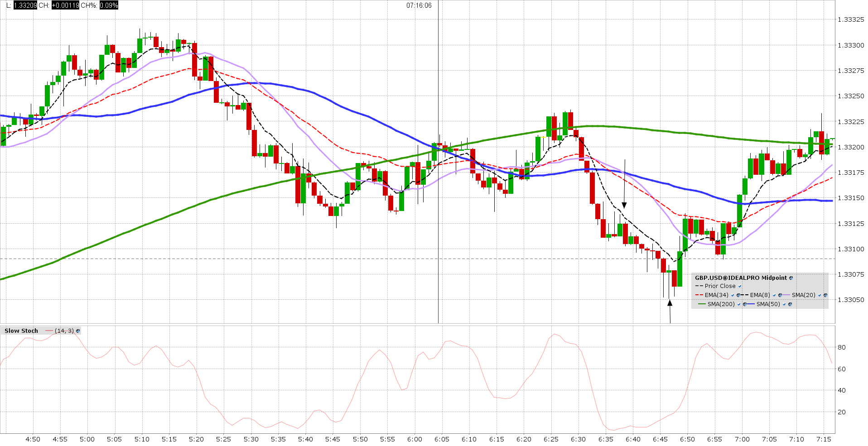The image size is (868, 446).
Task: Click the Prior Close legend label
Action: 720,286
